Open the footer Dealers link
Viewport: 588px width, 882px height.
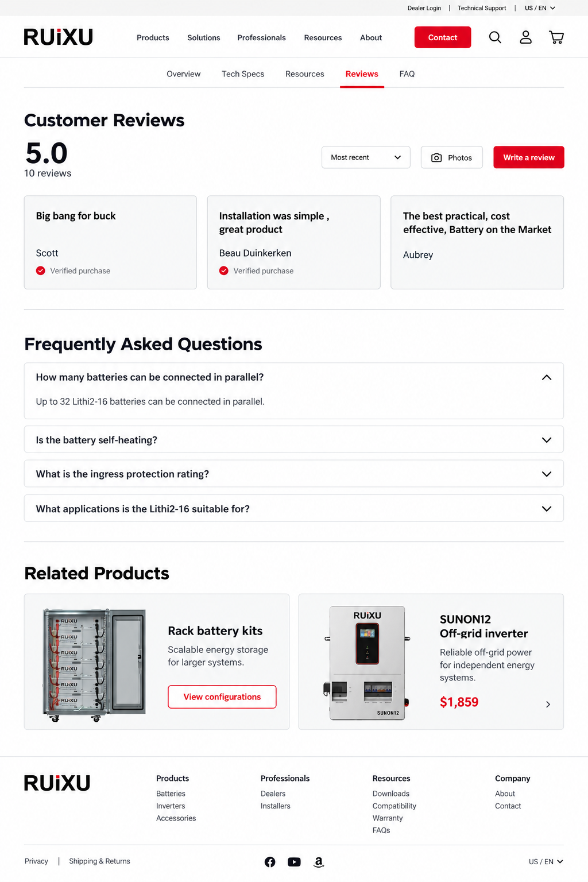pyautogui.click(x=273, y=794)
